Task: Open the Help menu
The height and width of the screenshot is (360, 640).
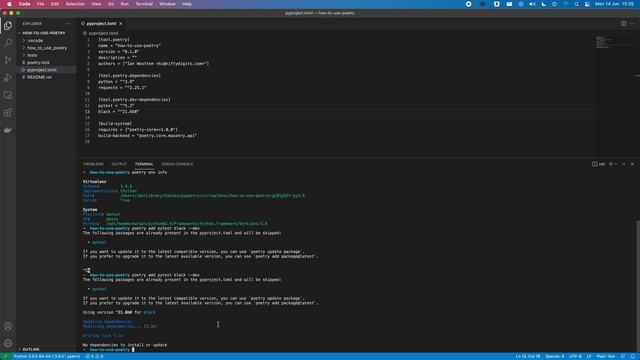Action: pyautogui.click(x=187, y=4)
